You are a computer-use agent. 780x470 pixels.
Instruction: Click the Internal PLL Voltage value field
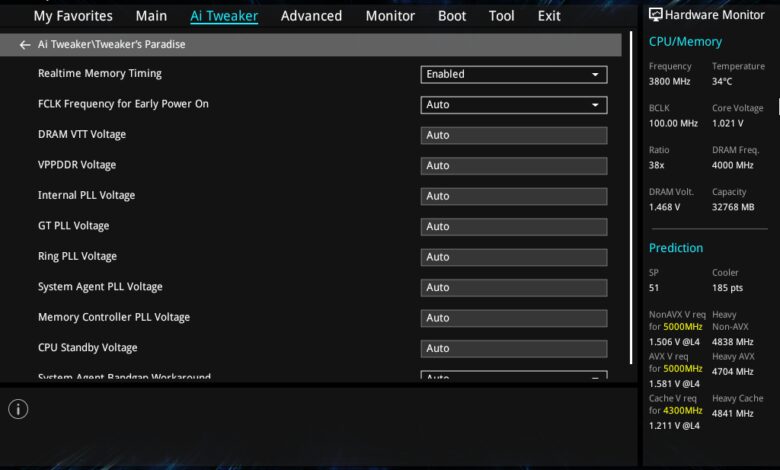coord(514,196)
